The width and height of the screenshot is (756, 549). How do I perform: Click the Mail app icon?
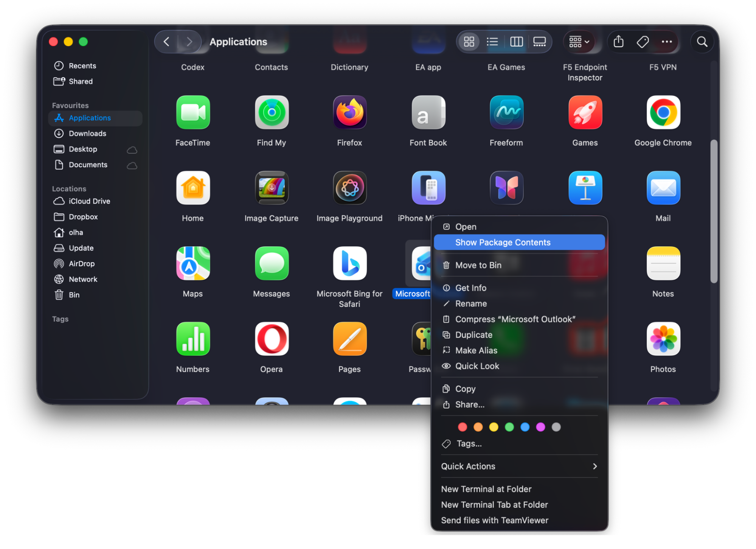point(663,188)
